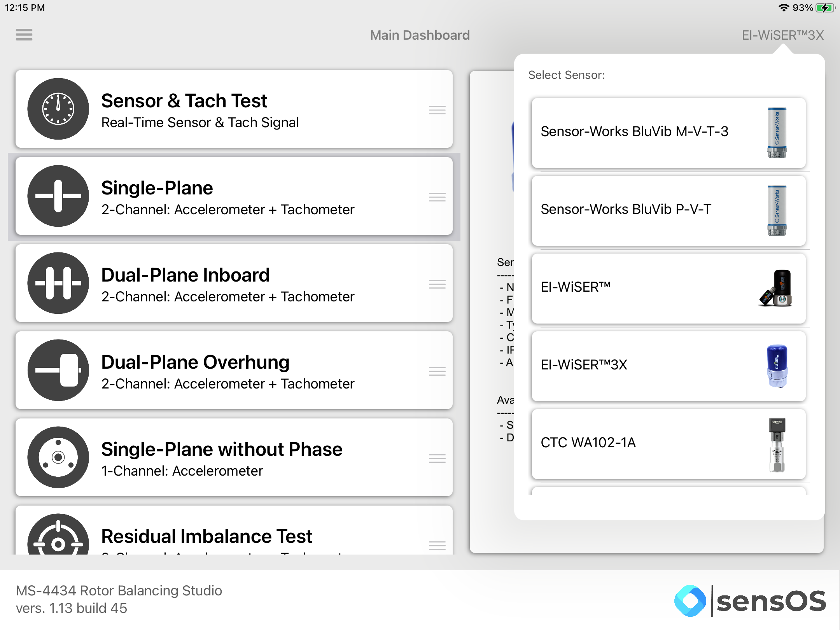Click '1-Channel: Accelerometer' subtitle text
The width and height of the screenshot is (840, 630).
pos(182,471)
